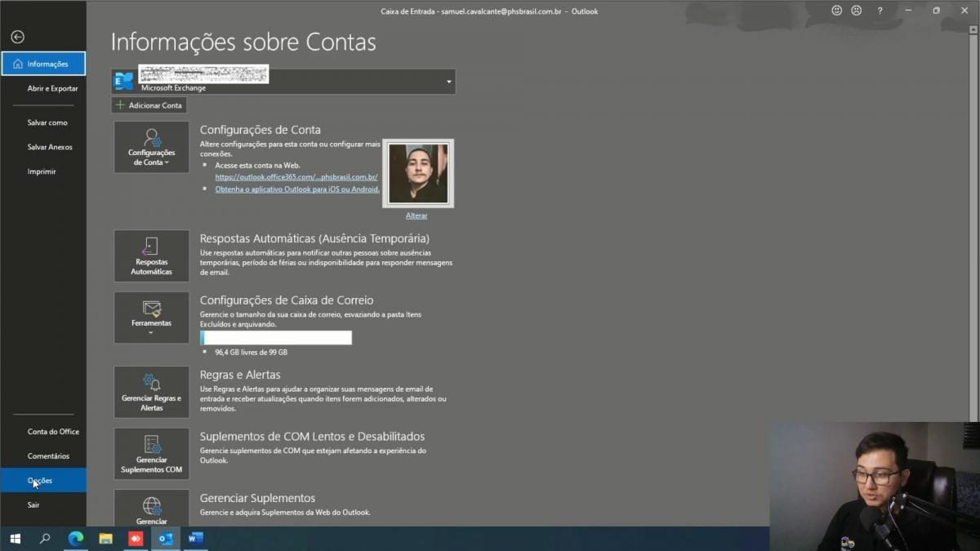Go back using the circular arrow icon
Viewport: 980px width, 551px height.
(x=17, y=37)
